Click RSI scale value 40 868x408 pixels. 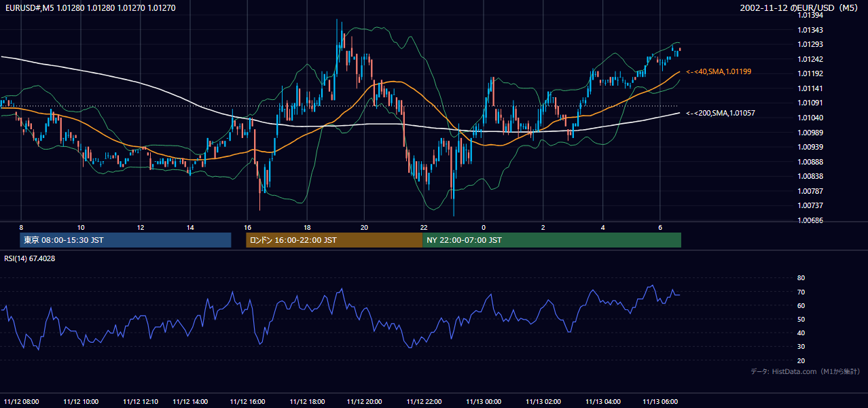(x=801, y=333)
